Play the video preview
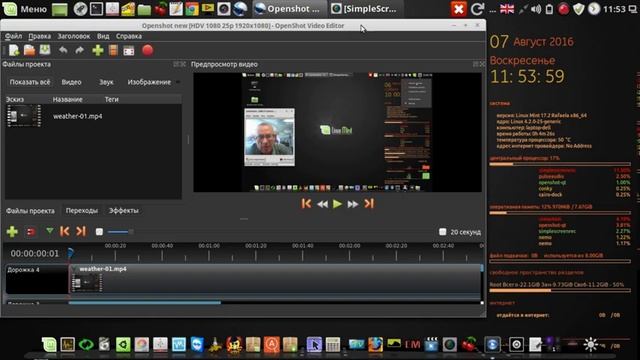The image size is (640, 360). coord(337,204)
